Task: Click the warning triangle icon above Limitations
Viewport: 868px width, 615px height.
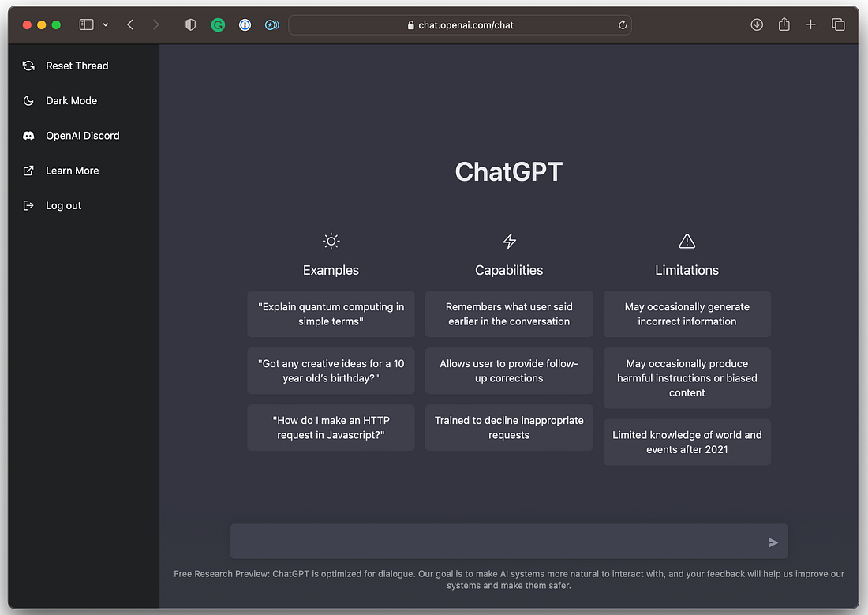Action: point(687,241)
